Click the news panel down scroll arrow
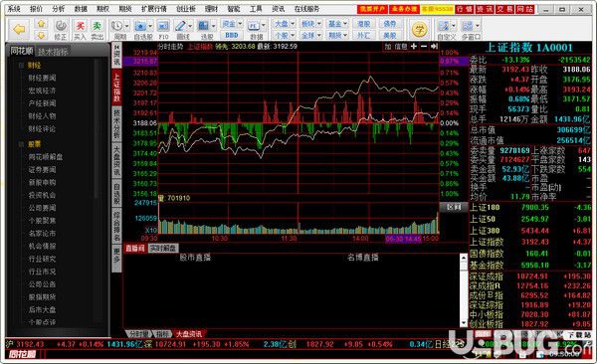Image resolution: width=597 pixels, height=364 pixels. (464, 322)
